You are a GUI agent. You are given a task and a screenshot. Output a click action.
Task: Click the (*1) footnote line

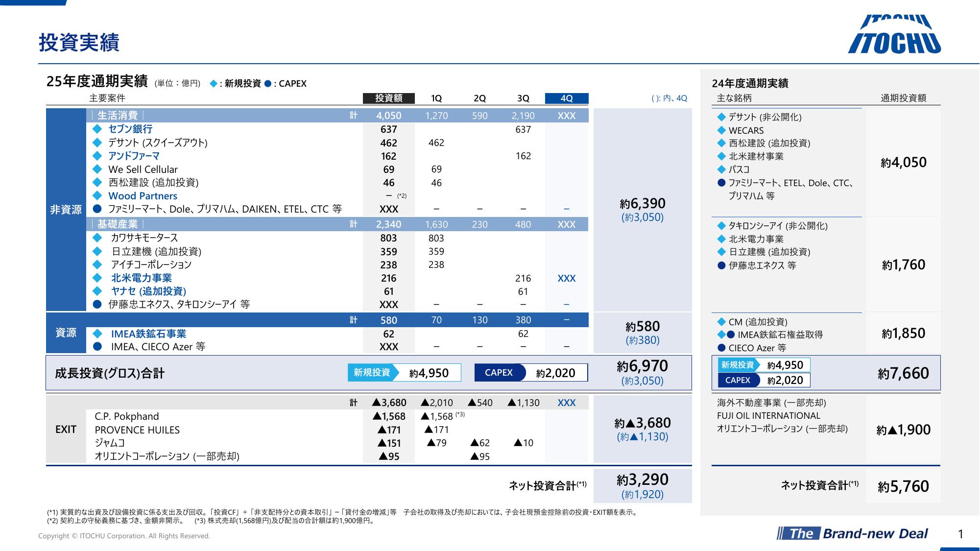tap(342, 512)
